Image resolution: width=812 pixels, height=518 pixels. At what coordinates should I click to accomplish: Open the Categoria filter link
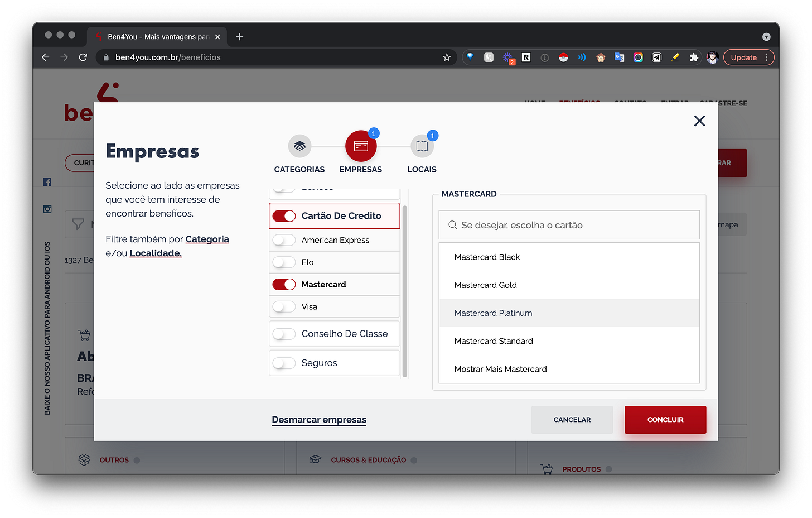(x=207, y=239)
